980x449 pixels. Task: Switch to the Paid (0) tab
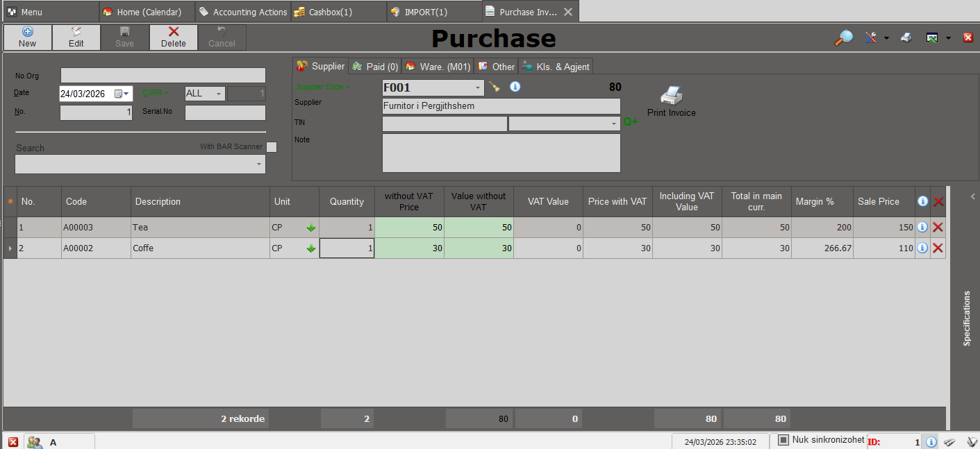375,67
